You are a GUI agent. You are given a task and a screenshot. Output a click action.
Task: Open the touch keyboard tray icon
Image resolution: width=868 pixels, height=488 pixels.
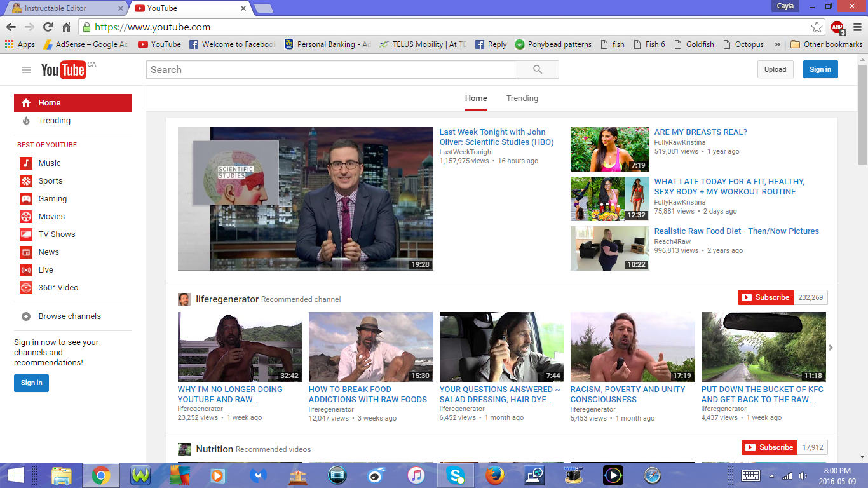click(750, 475)
